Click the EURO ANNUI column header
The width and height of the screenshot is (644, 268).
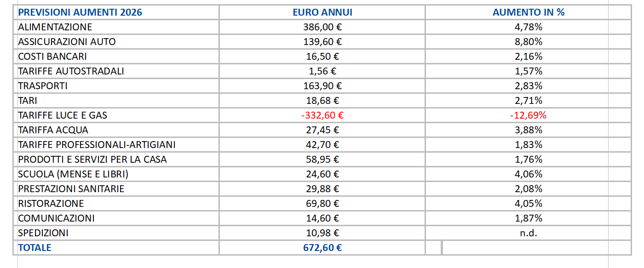pyautogui.click(x=322, y=12)
